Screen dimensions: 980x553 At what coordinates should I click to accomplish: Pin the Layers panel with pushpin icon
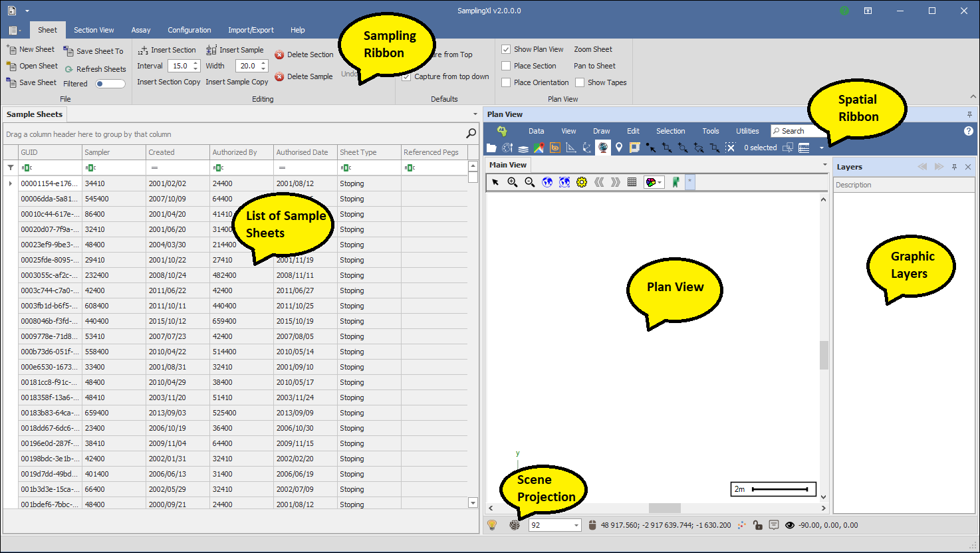954,167
